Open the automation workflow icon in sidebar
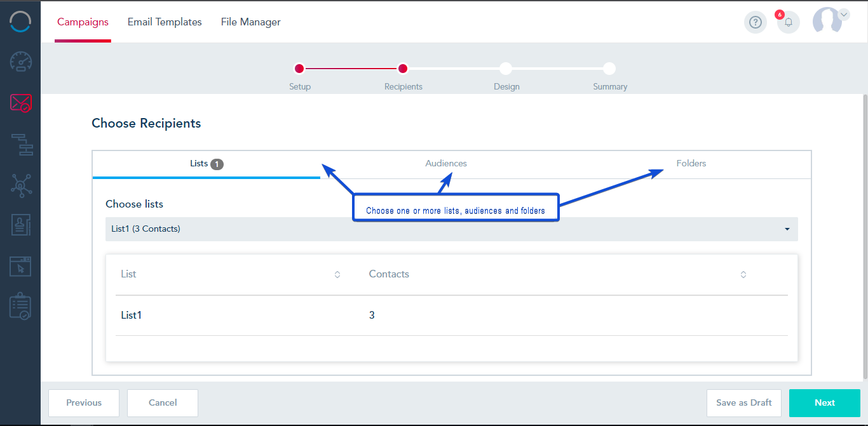868x426 pixels. pos(21,144)
